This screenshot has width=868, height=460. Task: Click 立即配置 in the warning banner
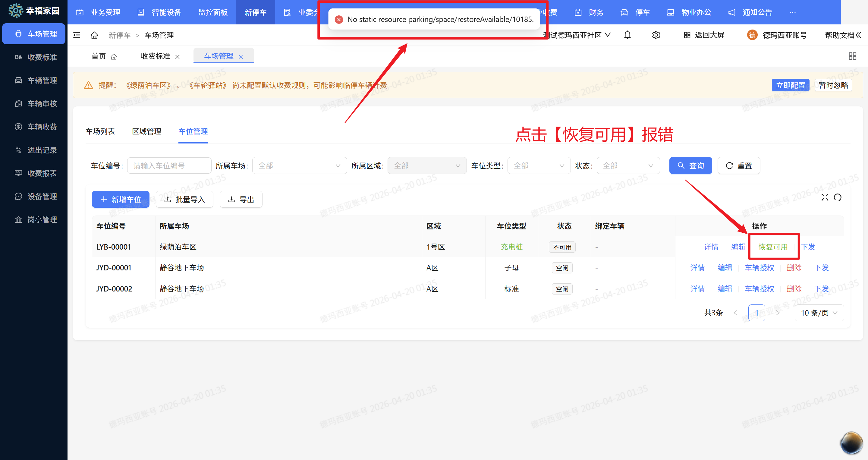click(x=791, y=85)
